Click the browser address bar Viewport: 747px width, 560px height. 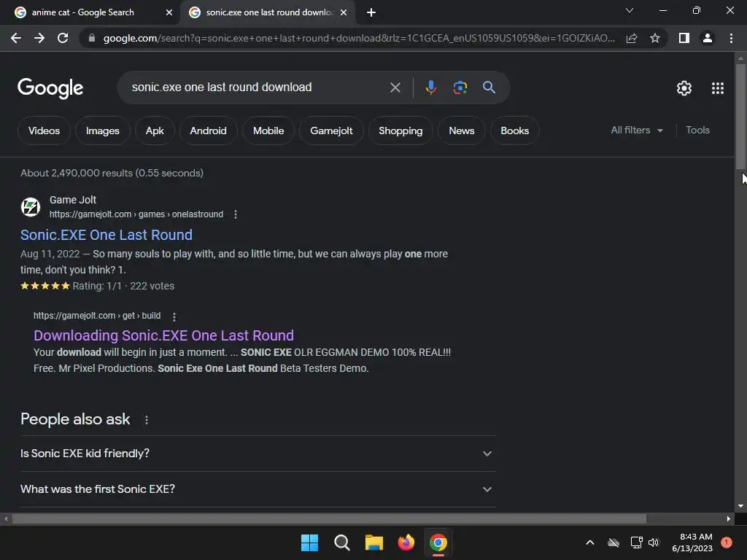coord(359,38)
